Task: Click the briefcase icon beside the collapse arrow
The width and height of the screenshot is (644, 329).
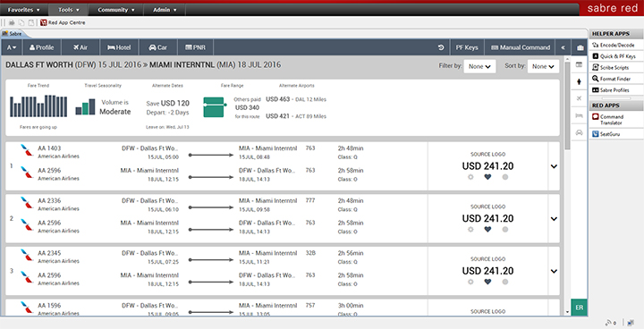Action: (580, 47)
